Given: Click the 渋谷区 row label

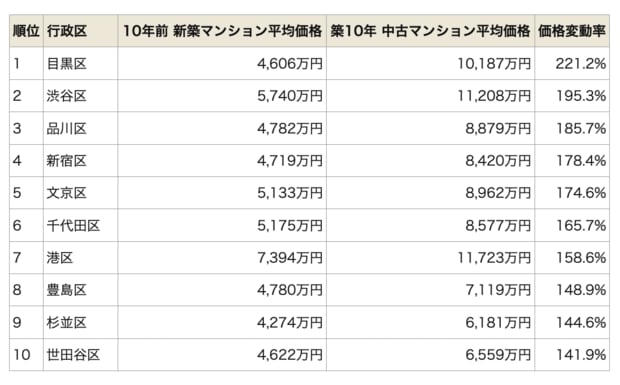Looking at the screenshot, I should coord(80,96).
